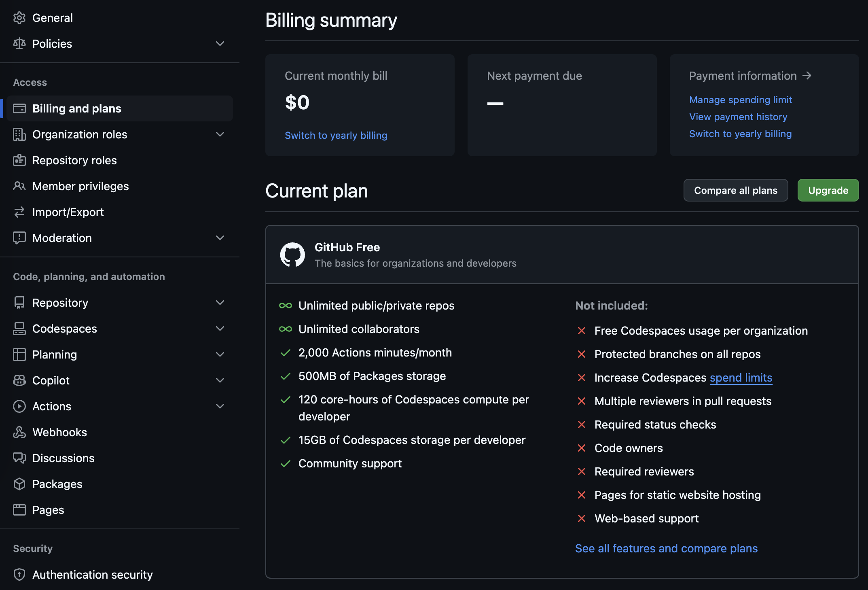Click the Discussions speech bubble icon

pos(19,458)
